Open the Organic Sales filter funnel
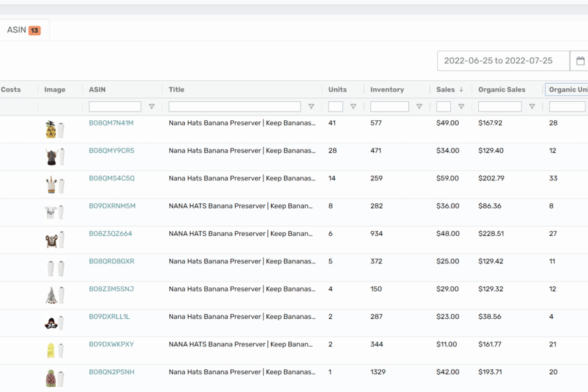The width and height of the screenshot is (588, 392). (x=532, y=106)
